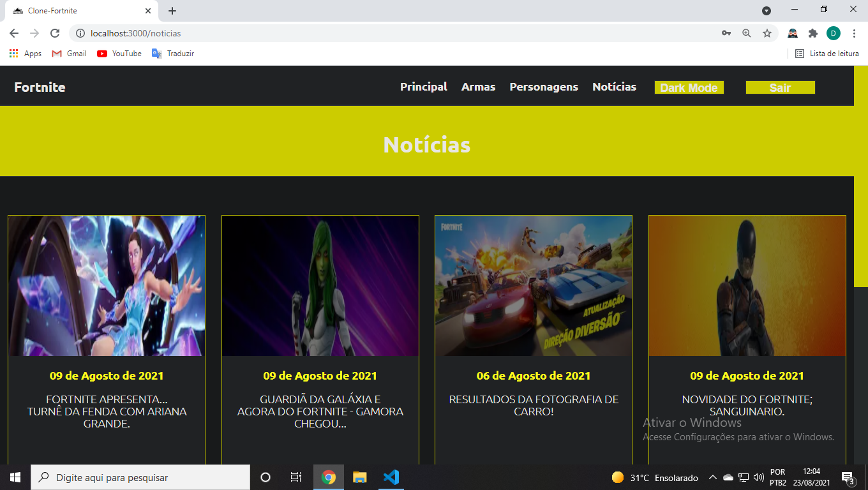Open the weather widget 31°C Ensolarado
Image resolution: width=868 pixels, height=490 pixels.
tap(655, 478)
